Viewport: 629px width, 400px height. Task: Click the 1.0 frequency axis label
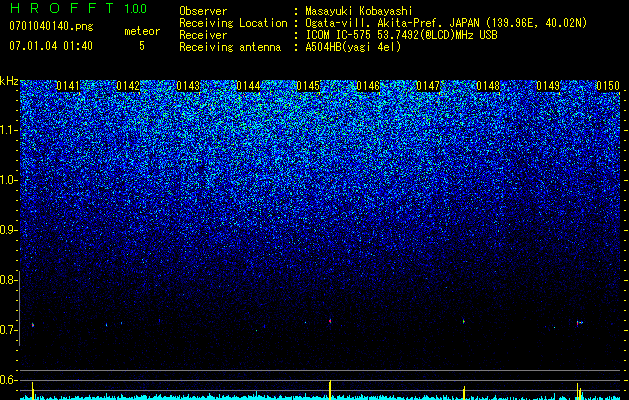point(9,180)
